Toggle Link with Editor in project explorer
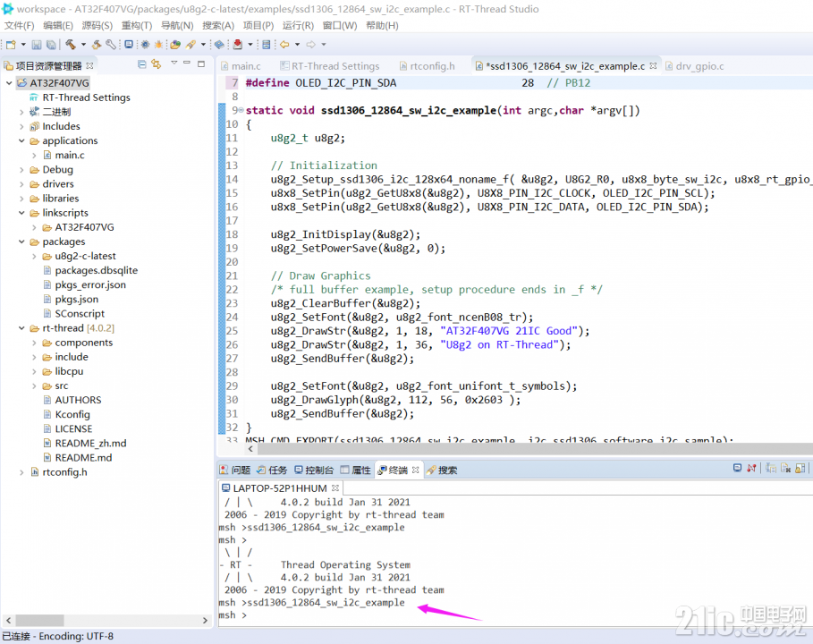Screen dimensions: 813x644 (156, 64)
